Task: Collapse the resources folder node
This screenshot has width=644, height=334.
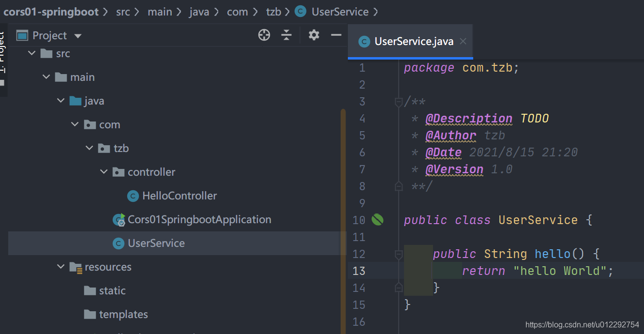Action: (x=60, y=267)
